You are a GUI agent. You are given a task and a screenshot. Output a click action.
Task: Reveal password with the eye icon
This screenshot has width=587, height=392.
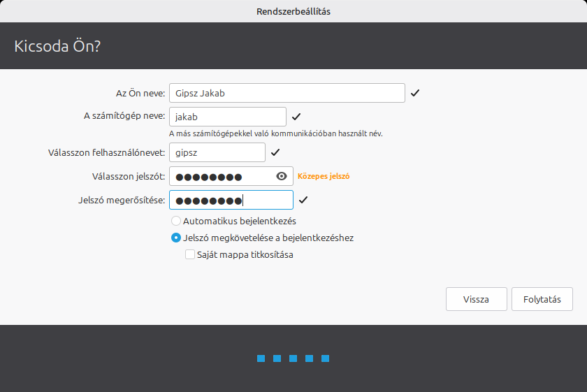click(282, 176)
